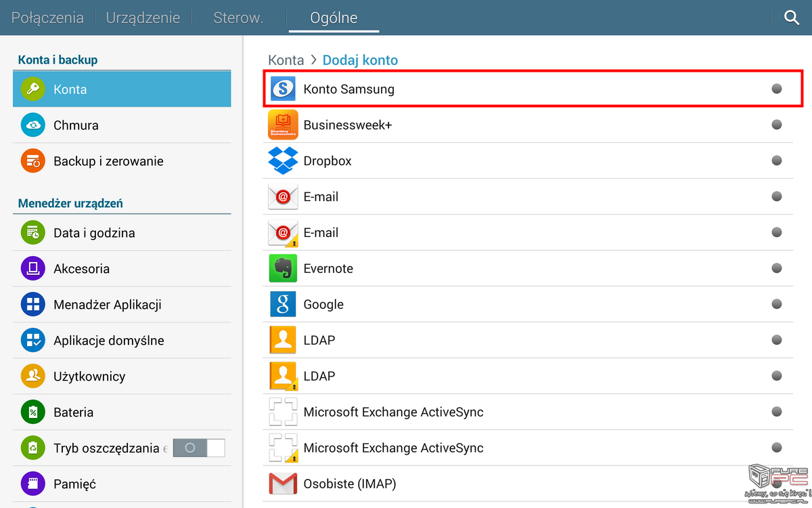Open the Sterow. tab
The height and width of the screenshot is (508, 812).
coord(238,18)
